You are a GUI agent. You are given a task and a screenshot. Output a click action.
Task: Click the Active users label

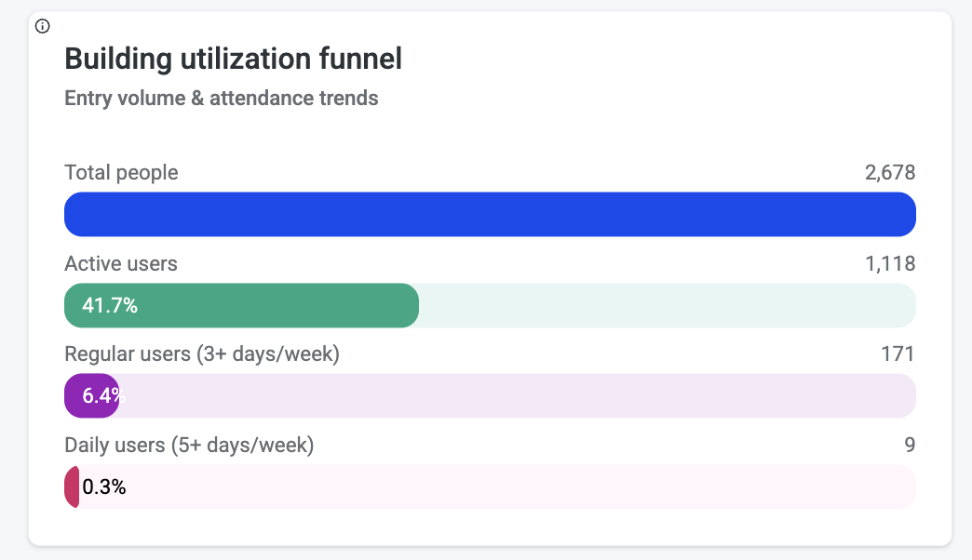pyautogui.click(x=120, y=264)
